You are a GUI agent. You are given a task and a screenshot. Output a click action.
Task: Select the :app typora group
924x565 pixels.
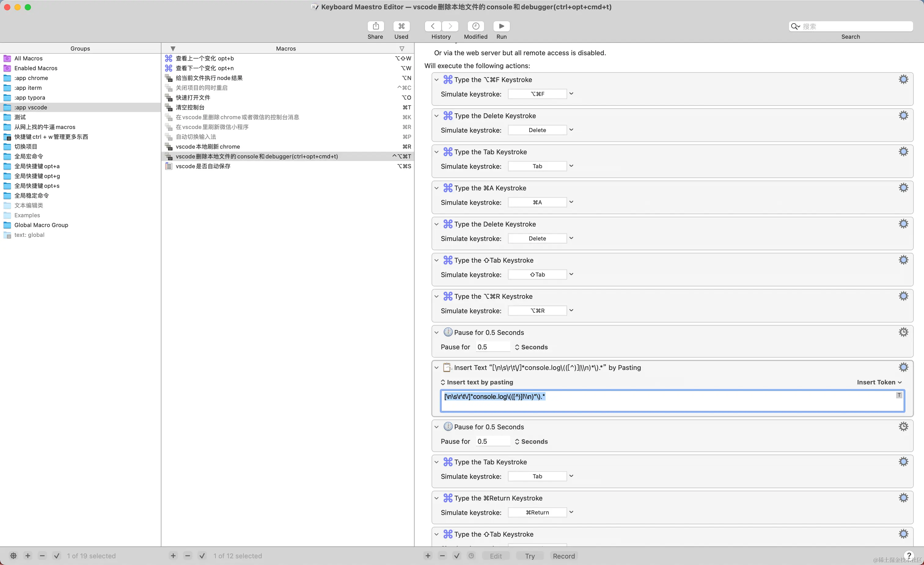click(80, 98)
